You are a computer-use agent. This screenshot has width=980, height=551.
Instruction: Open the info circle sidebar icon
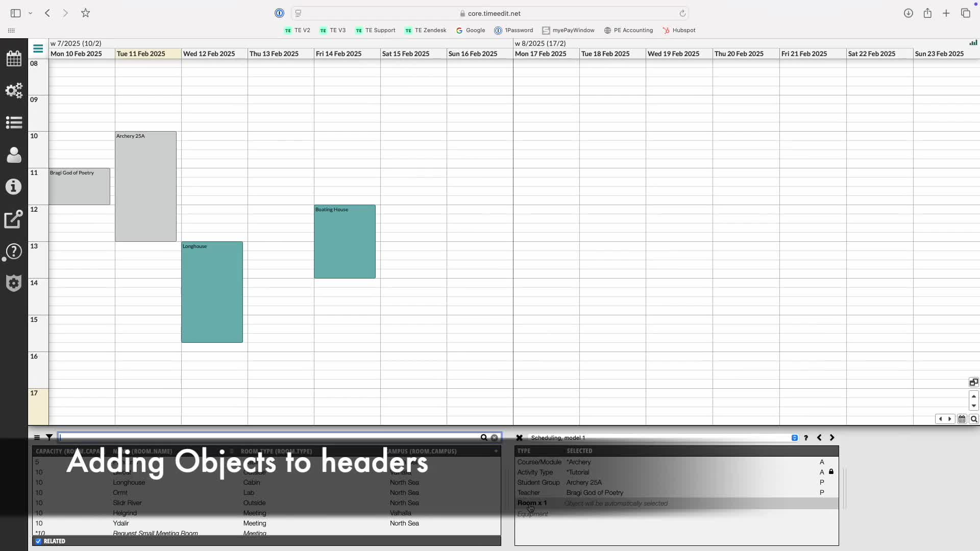tap(14, 187)
